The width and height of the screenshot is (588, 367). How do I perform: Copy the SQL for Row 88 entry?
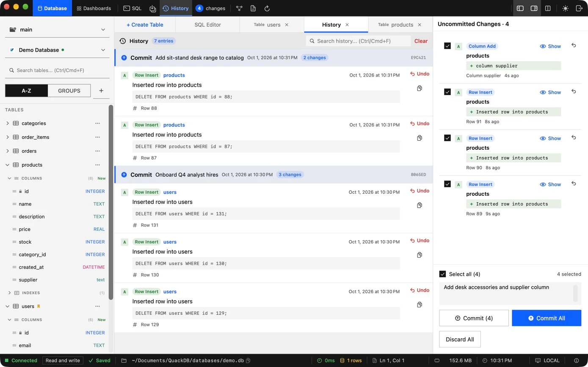[x=420, y=88]
